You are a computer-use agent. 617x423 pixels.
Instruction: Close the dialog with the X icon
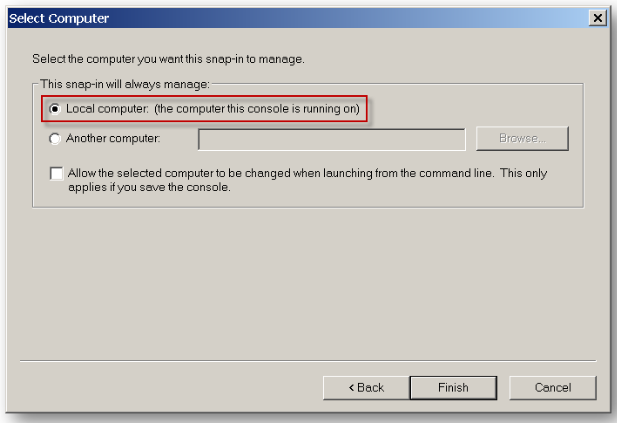[x=597, y=19]
